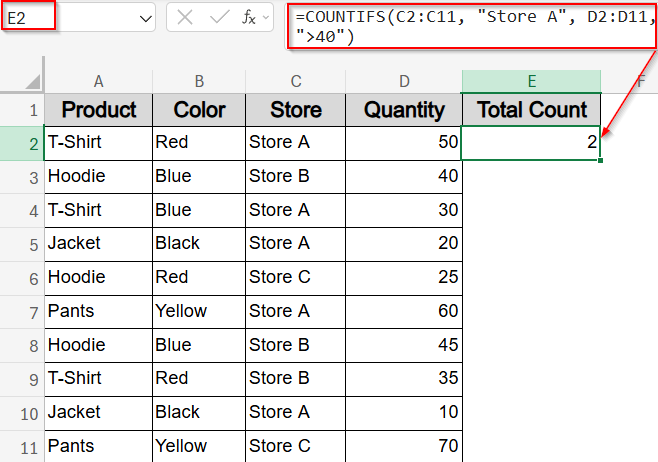Select the quantity cell showing 35
The width and height of the screenshot is (658, 462).
[404, 379]
